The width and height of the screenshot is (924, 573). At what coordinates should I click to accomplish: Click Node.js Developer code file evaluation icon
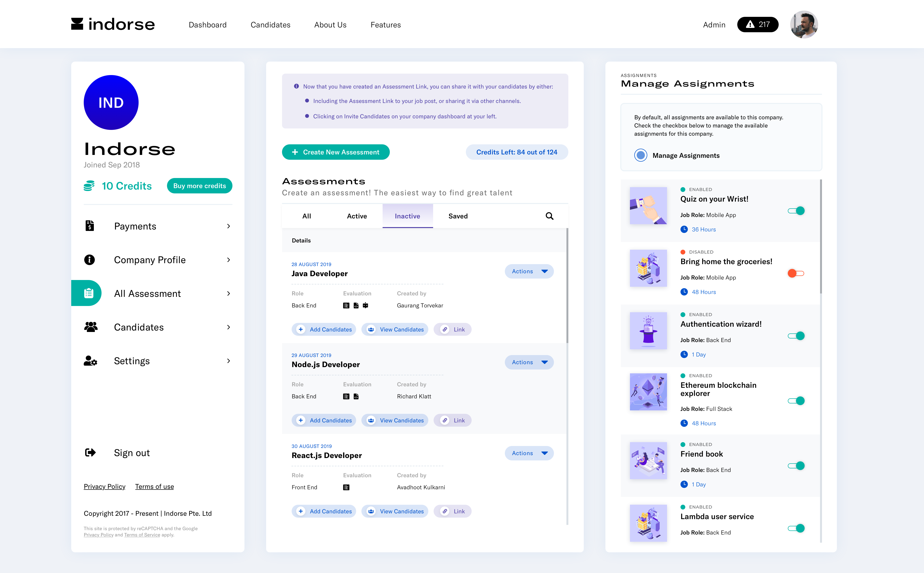click(356, 396)
